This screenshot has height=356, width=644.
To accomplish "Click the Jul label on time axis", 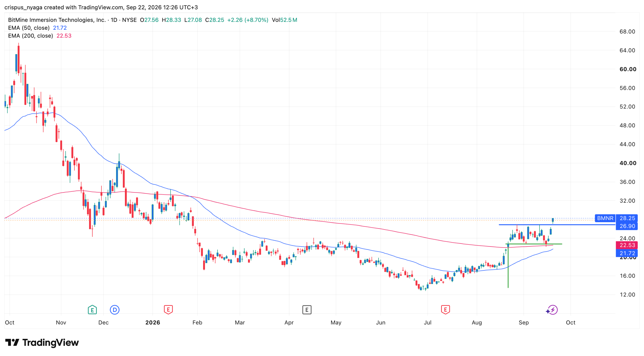I will [x=427, y=322].
